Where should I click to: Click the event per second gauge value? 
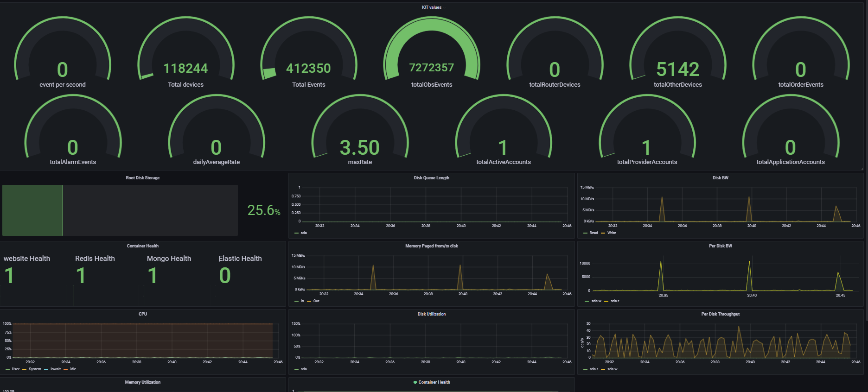pos(63,70)
